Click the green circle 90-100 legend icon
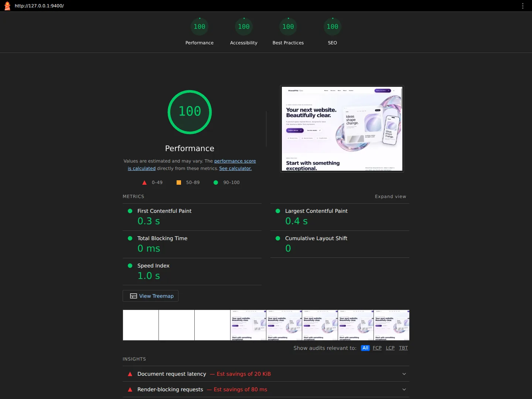 click(x=216, y=183)
